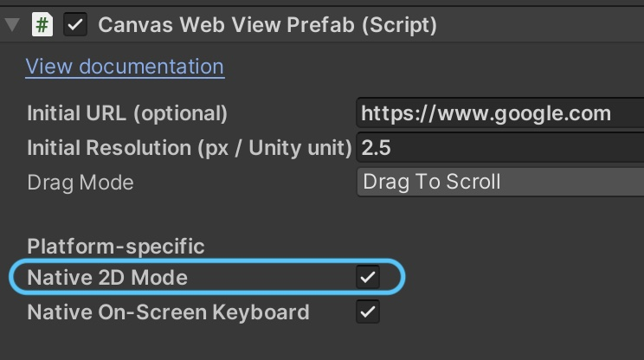The width and height of the screenshot is (644, 360).
Task: Select the Native On-Screen Keyboard label
Action: click(168, 312)
